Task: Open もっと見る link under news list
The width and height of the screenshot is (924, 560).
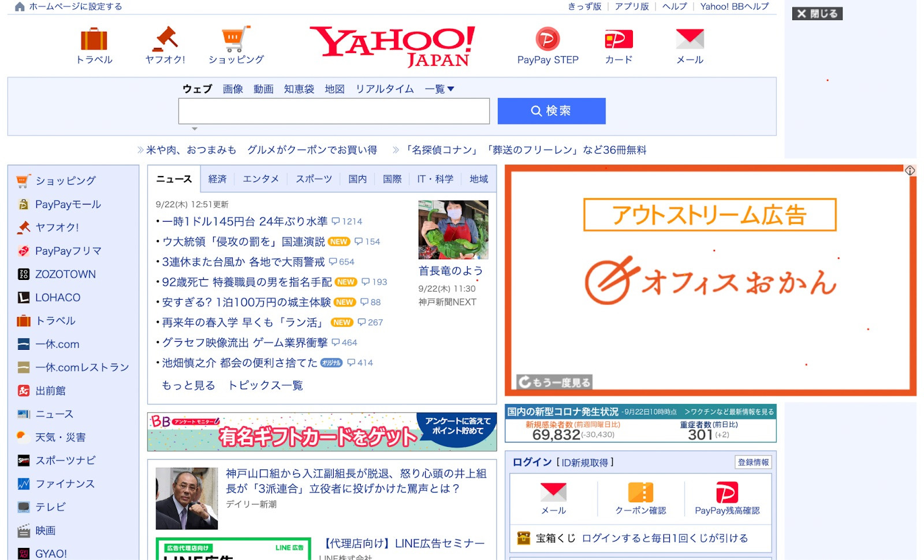Action: [x=188, y=385]
